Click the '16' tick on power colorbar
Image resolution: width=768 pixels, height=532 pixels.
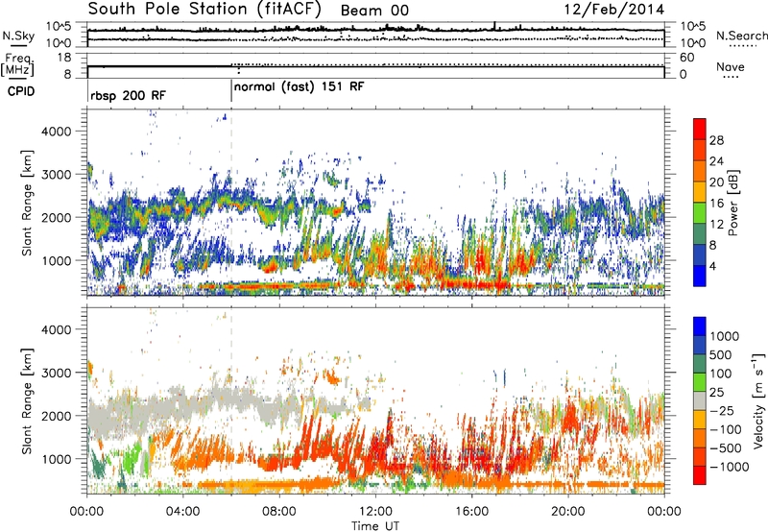tap(716, 204)
